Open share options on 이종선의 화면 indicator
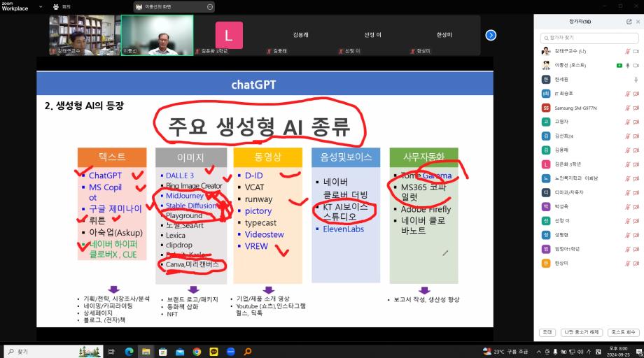Viewport: 644px width, 358px height. click(x=210, y=7)
